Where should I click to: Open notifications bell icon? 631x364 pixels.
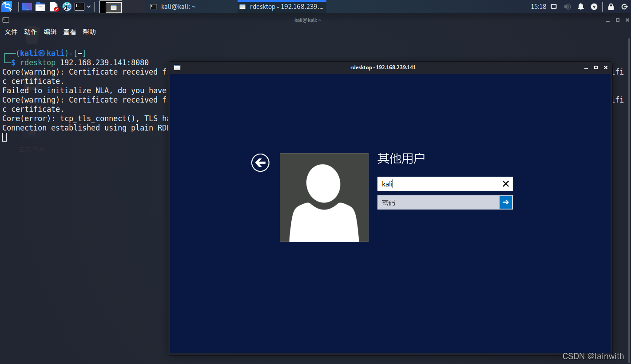580,7
